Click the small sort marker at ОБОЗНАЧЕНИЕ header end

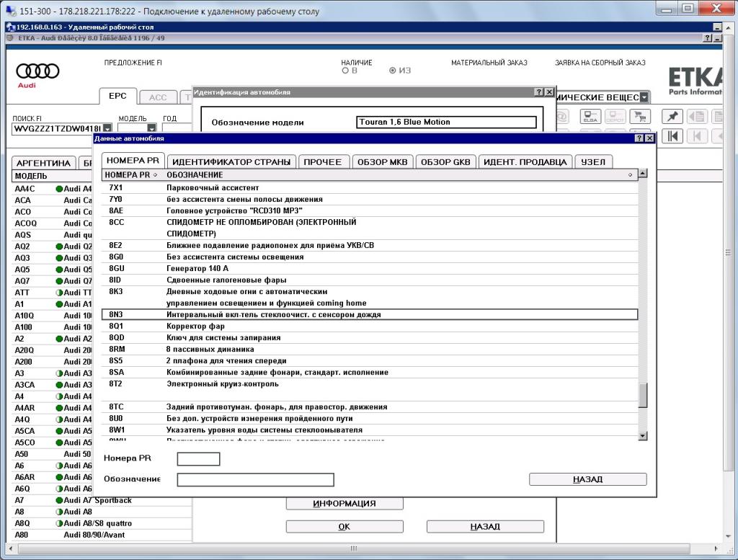[630, 175]
